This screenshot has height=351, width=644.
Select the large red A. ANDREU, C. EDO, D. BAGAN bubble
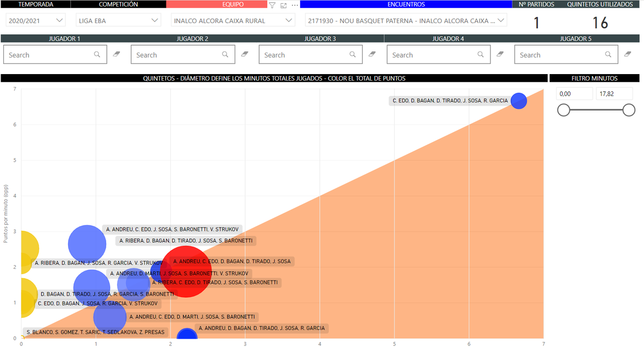[x=186, y=271]
